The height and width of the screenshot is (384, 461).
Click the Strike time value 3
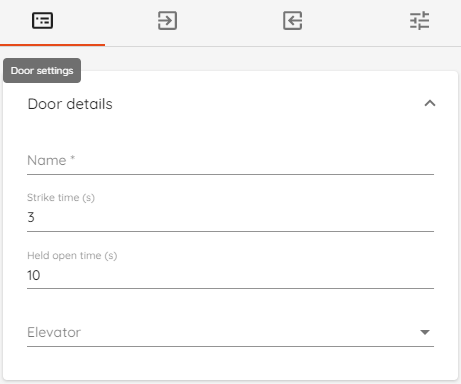[31, 217]
